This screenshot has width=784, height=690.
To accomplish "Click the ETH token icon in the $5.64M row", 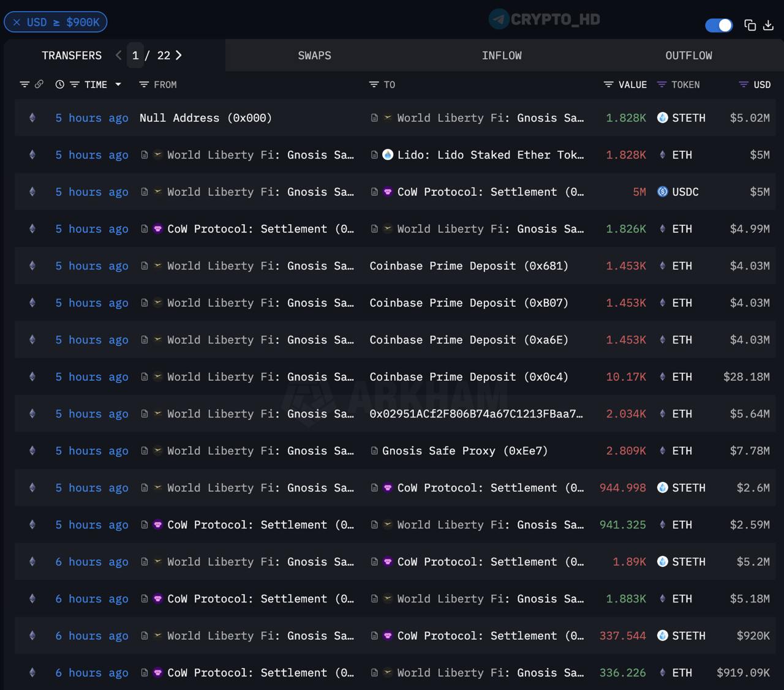I will pos(662,414).
